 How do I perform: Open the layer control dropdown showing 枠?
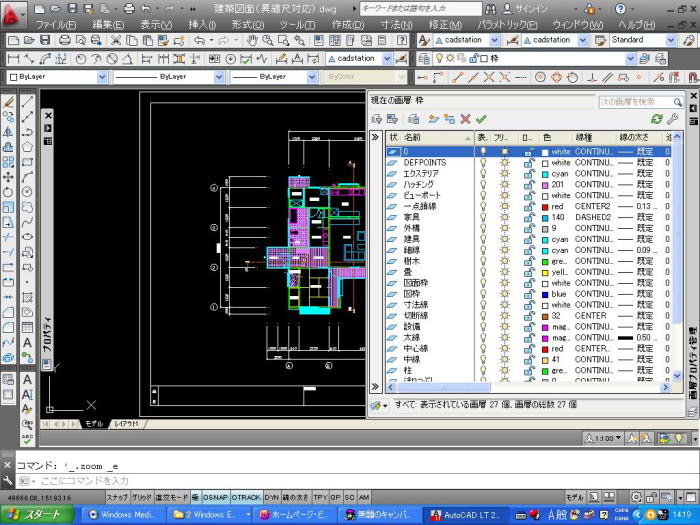(630, 58)
